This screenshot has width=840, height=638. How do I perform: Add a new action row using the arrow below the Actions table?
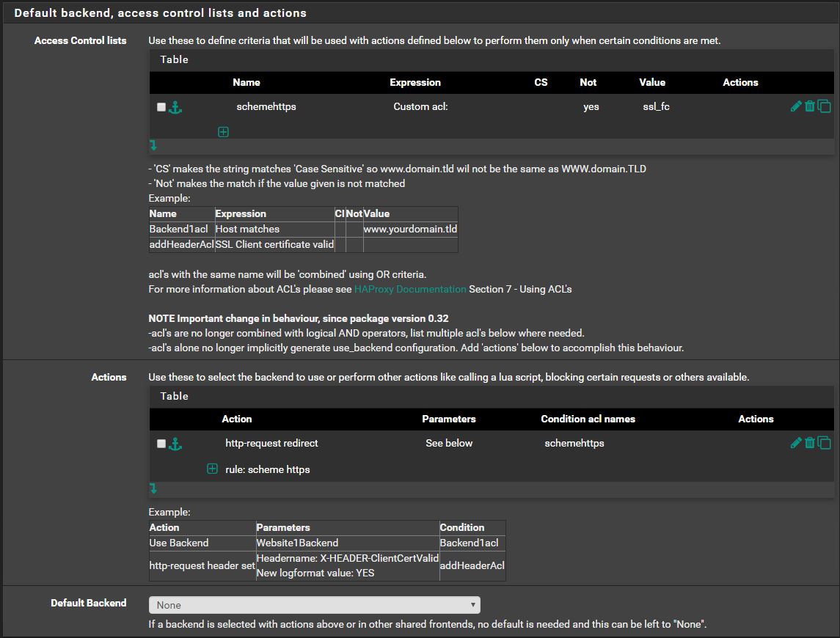tap(153, 488)
